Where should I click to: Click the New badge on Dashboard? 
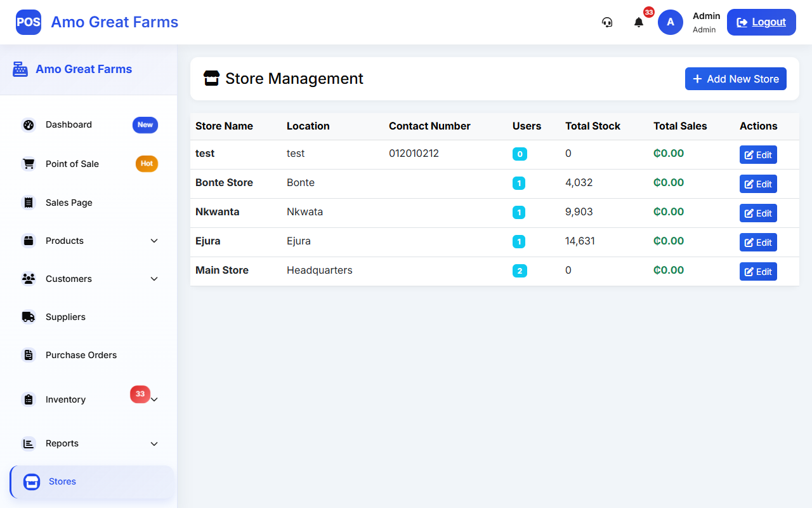145,125
